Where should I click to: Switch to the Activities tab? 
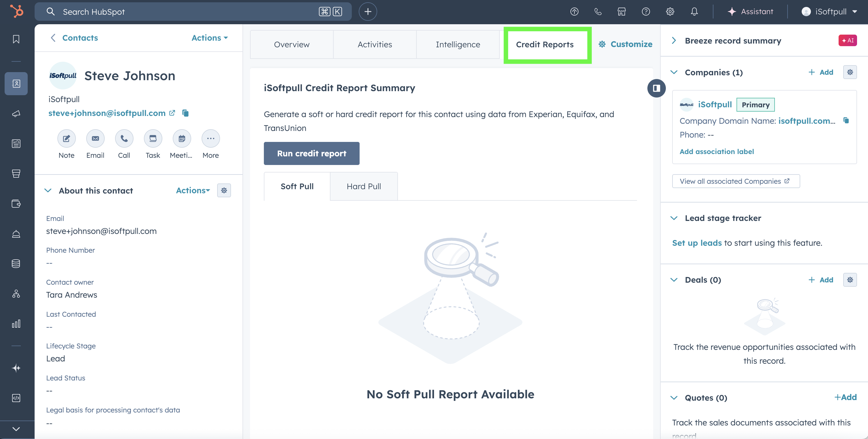point(375,44)
